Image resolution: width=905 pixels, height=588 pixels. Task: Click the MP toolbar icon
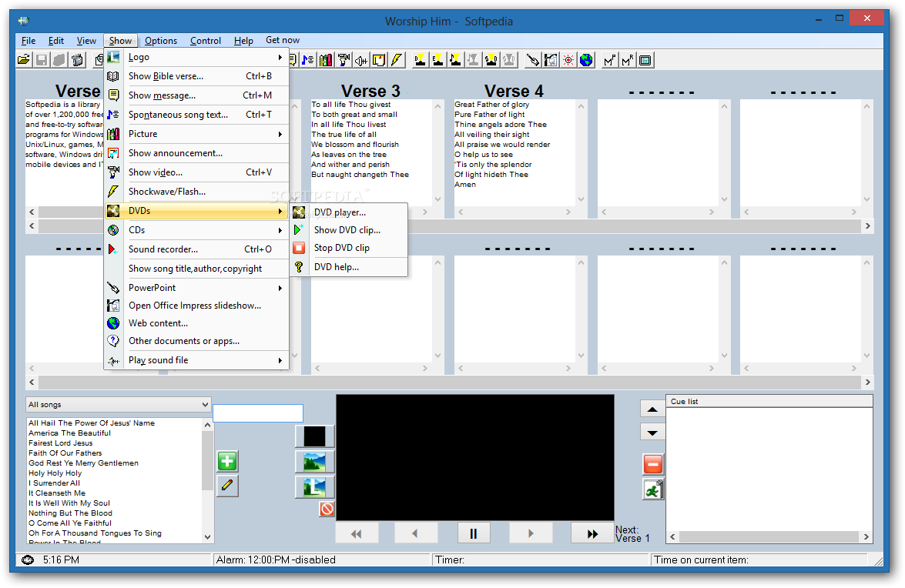(x=609, y=60)
